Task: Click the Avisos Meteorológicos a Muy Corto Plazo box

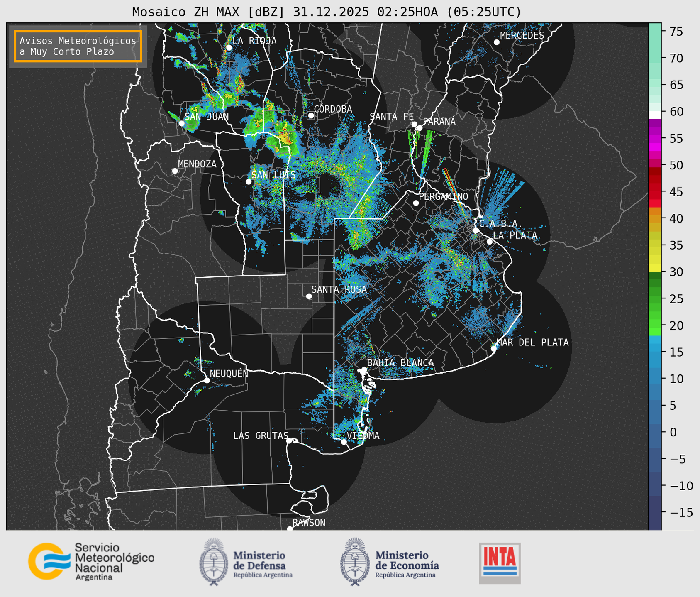Action: pos(78,46)
